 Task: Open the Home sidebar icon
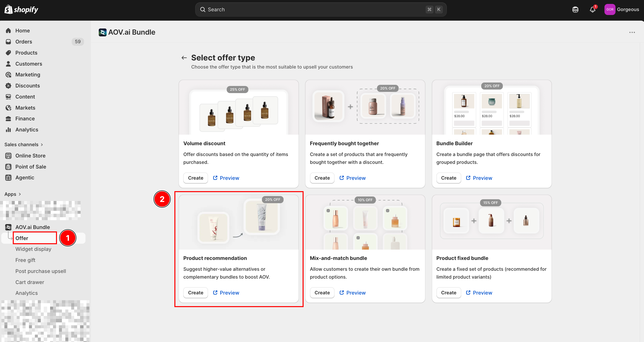(x=8, y=30)
